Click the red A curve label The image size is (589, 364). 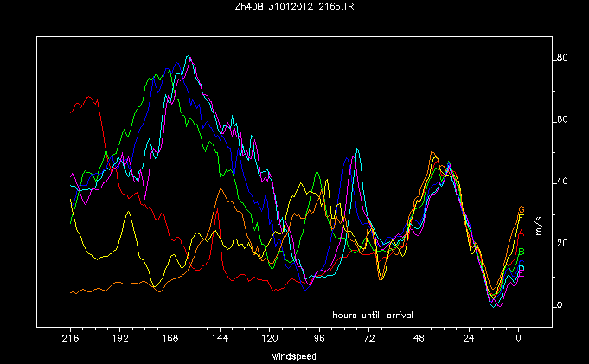click(522, 233)
